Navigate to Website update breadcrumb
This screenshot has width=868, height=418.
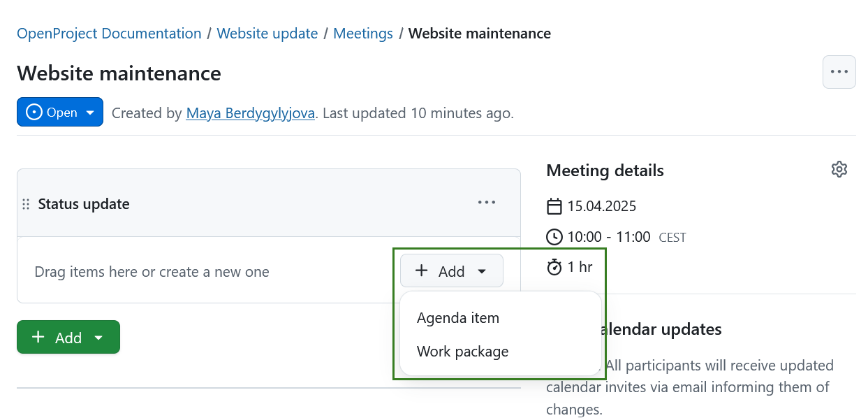[267, 34]
